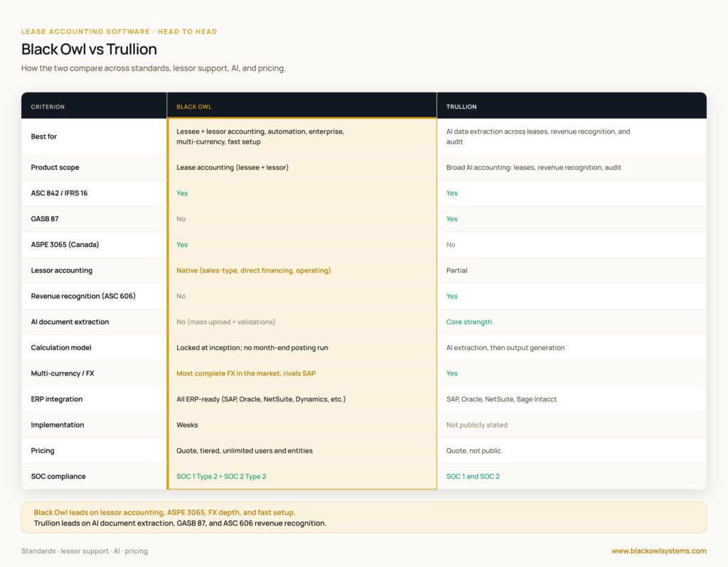The width and height of the screenshot is (728, 567).
Task: Select the 'SOC compliance' row label
Action: click(x=58, y=477)
